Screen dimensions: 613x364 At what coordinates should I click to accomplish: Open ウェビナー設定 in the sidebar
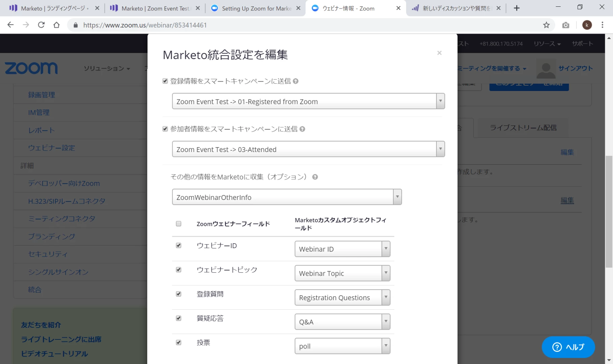click(52, 148)
